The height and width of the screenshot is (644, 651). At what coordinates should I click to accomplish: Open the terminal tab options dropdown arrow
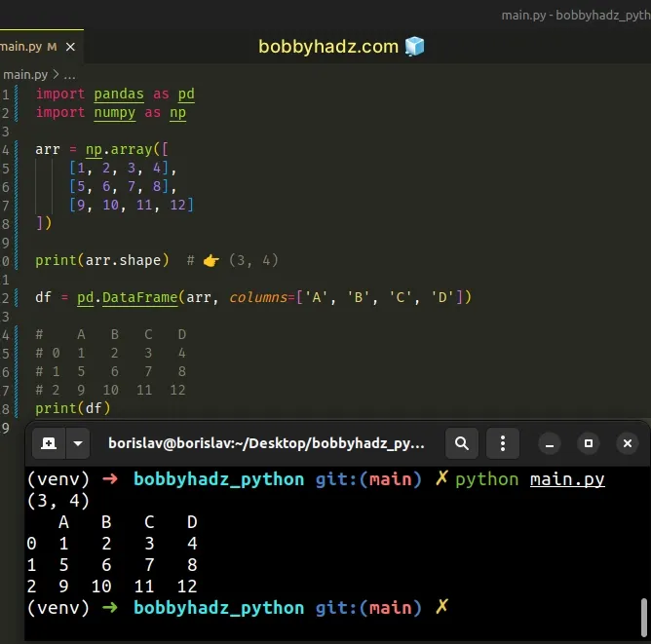click(77, 443)
